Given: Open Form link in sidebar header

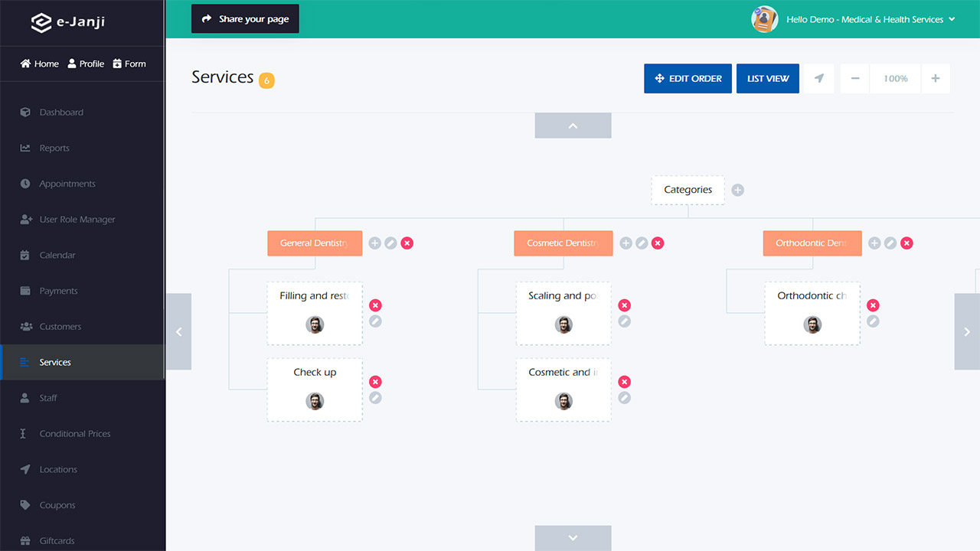Looking at the screenshot, I should point(129,64).
